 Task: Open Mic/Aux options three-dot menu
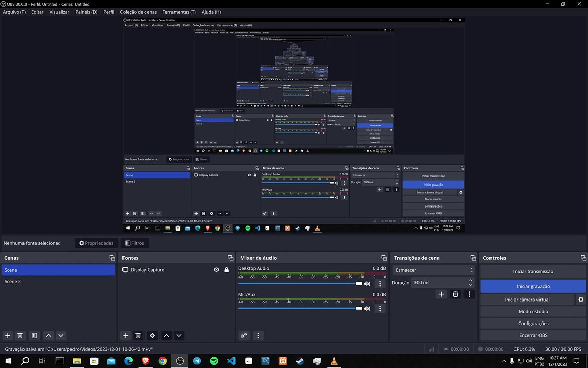click(x=380, y=308)
